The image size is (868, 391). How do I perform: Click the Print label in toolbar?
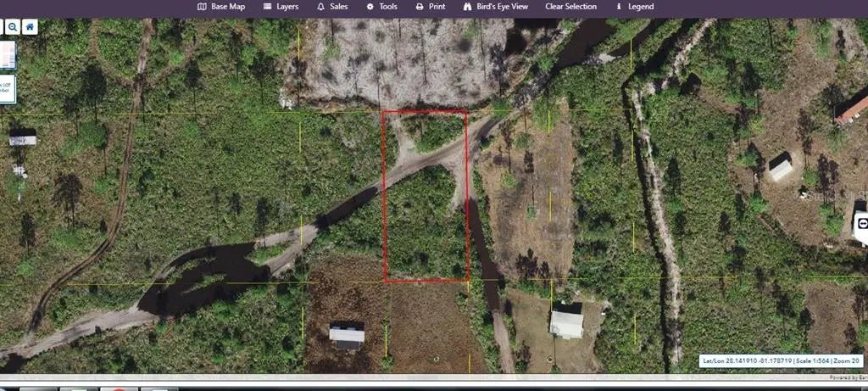pyautogui.click(x=437, y=7)
